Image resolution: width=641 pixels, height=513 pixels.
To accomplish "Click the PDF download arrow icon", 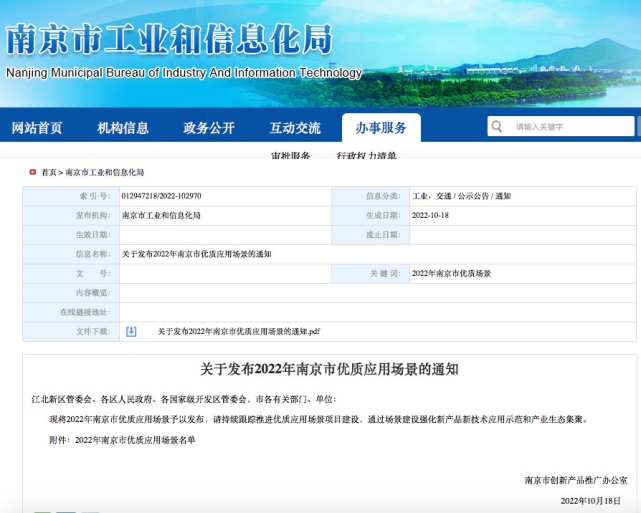I will [x=131, y=331].
